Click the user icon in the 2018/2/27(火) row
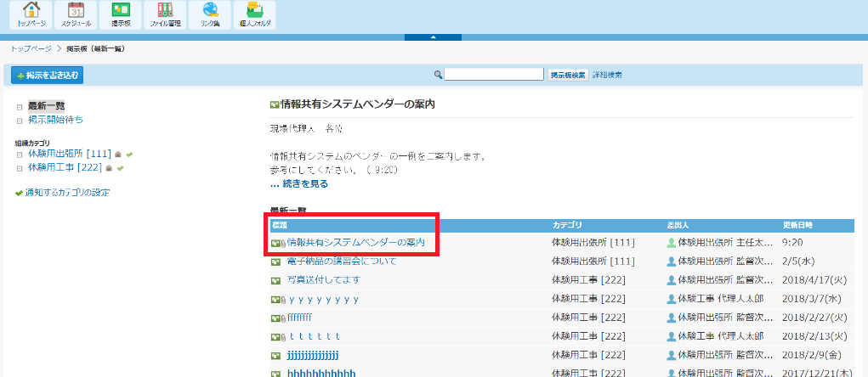The width and height of the screenshot is (868, 377). point(672,318)
